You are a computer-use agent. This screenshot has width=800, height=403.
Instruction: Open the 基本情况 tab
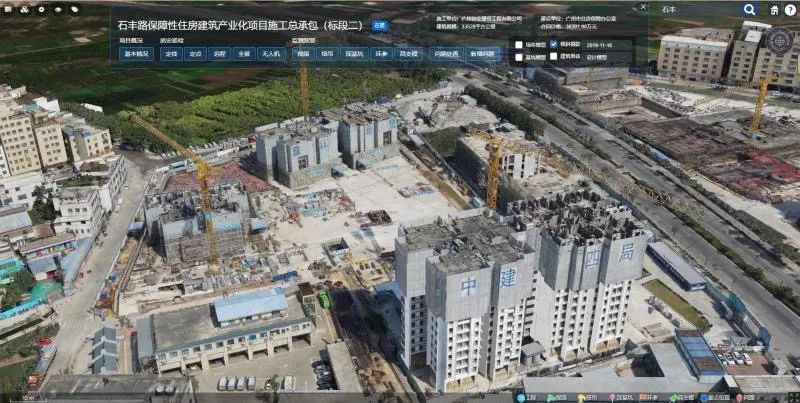pos(136,54)
